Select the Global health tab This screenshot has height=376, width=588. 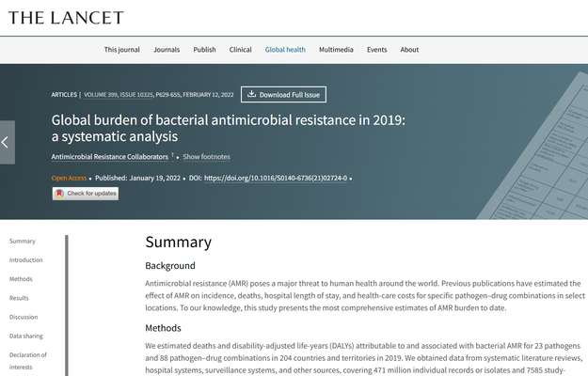[285, 50]
